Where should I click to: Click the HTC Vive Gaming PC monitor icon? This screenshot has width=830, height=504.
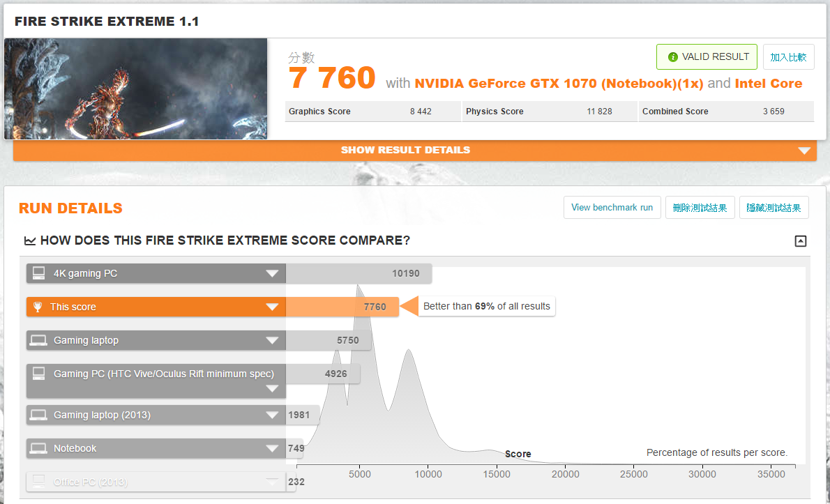pyautogui.click(x=39, y=374)
